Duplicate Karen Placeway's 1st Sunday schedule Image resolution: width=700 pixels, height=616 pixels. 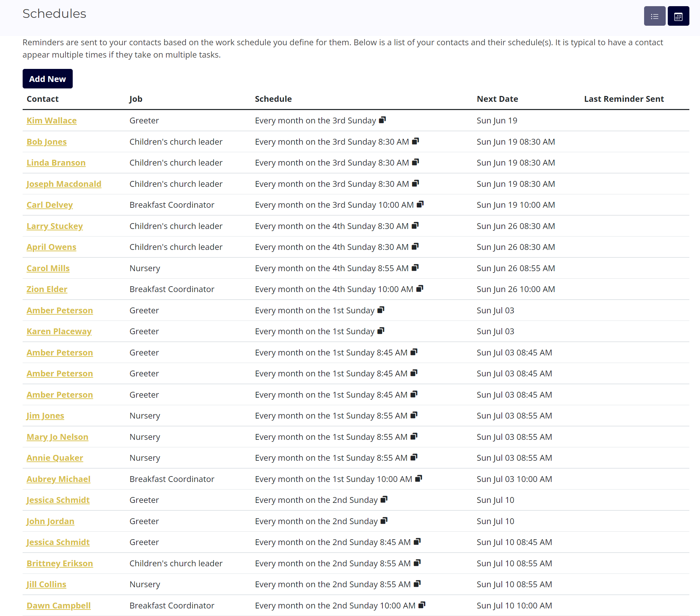pyautogui.click(x=381, y=331)
